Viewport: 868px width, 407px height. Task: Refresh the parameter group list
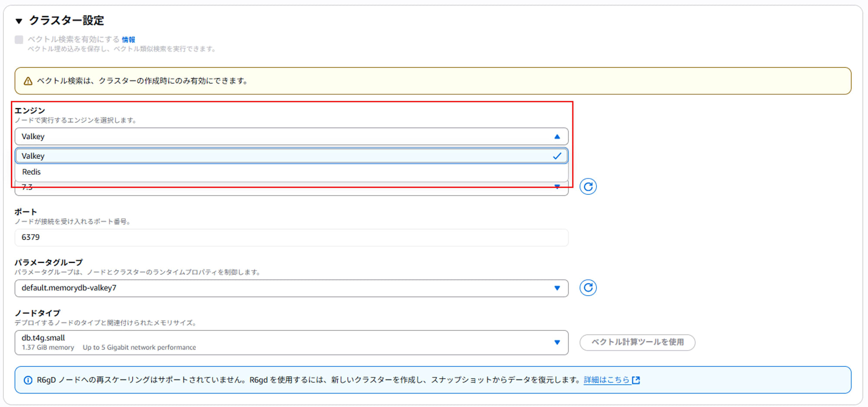(588, 288)
